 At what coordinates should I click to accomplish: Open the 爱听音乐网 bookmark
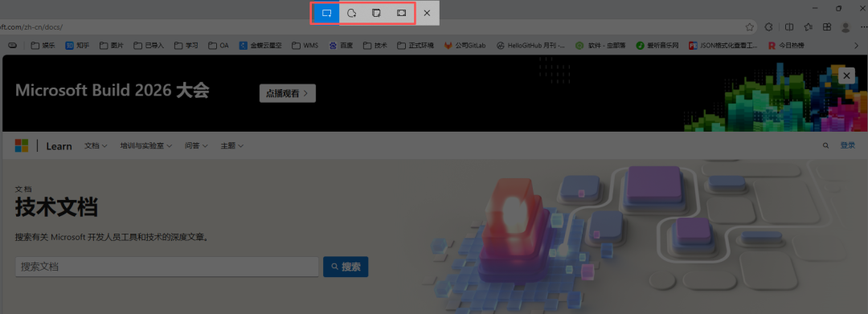657,45
